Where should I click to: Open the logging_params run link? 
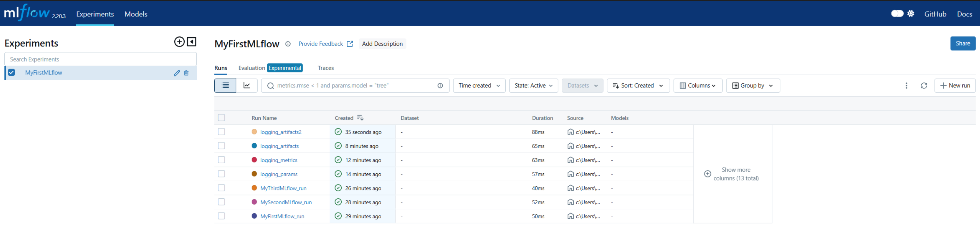[x=279, y=174]
